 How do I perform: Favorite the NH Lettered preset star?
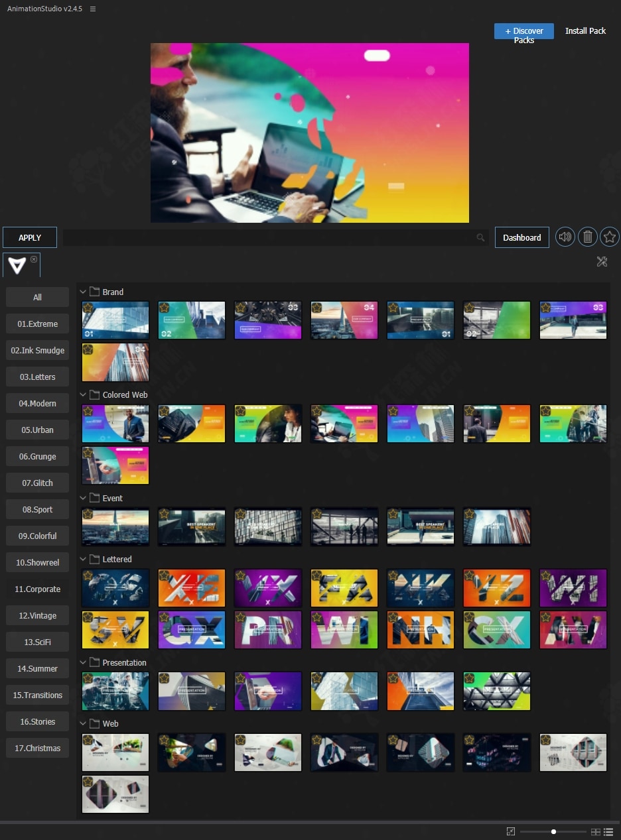393,617
